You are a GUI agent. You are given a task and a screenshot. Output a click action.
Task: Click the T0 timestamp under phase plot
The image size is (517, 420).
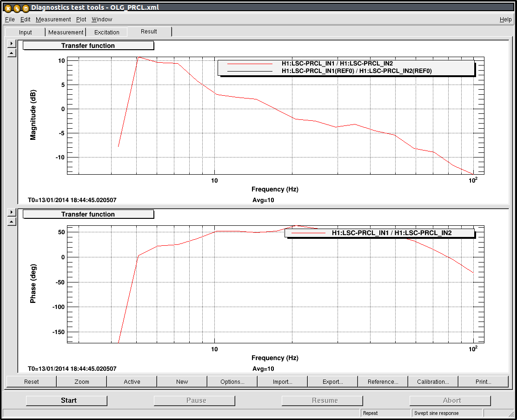[72, 368]
